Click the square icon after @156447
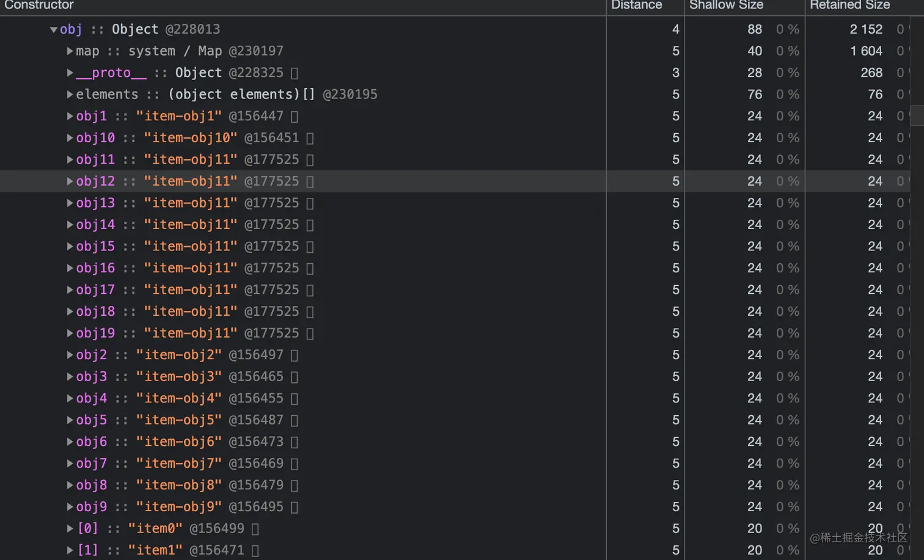 (x=295, y=116)
